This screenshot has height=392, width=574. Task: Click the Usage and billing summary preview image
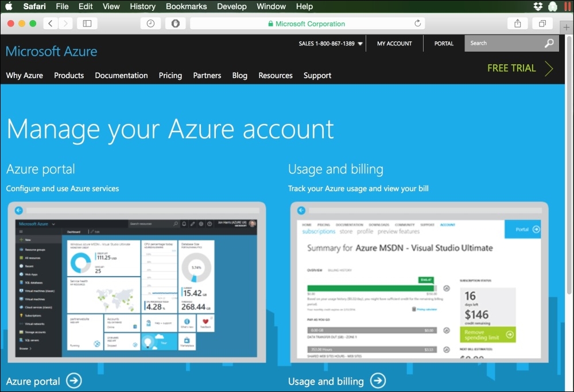click(420, 282)
